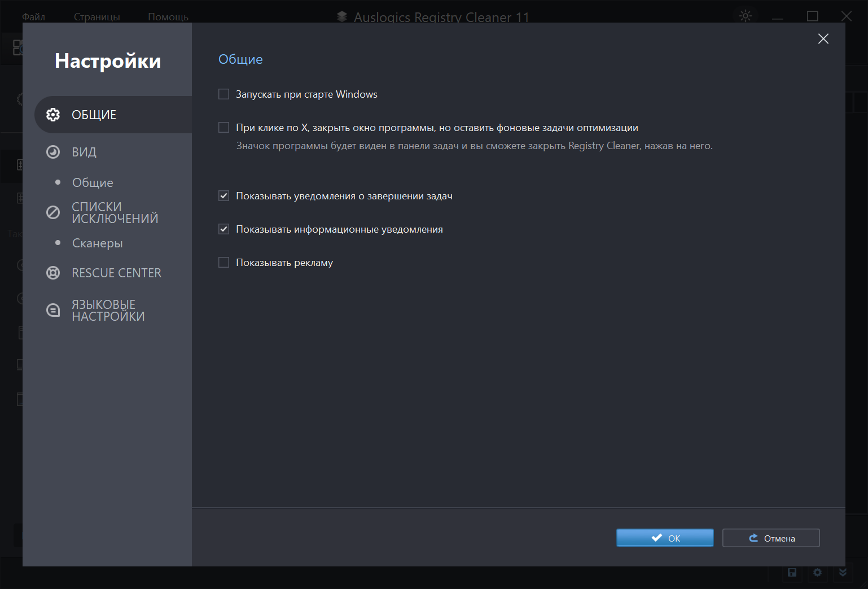The width and height of the screenshot is (868, 589).
Task: Open СПИСКИ ИСКЛЮЧЕНИЙ prohibition icon
Action: tap(53, 212)
